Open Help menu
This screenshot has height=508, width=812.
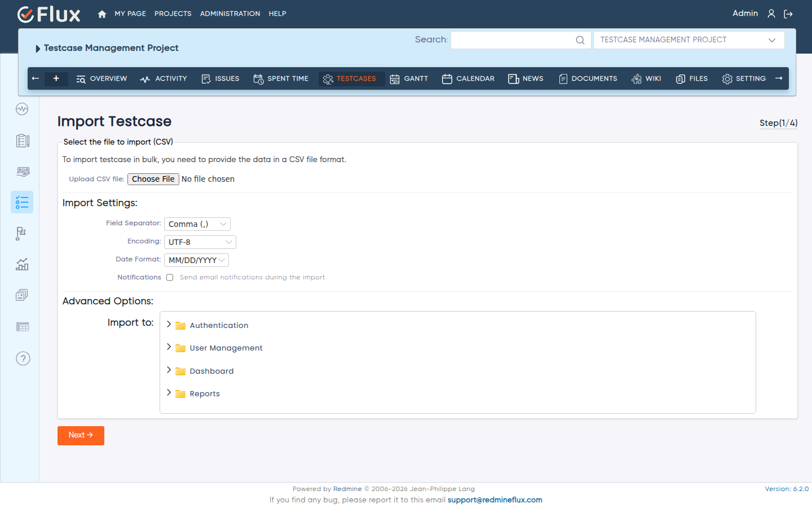coord(277,14)
